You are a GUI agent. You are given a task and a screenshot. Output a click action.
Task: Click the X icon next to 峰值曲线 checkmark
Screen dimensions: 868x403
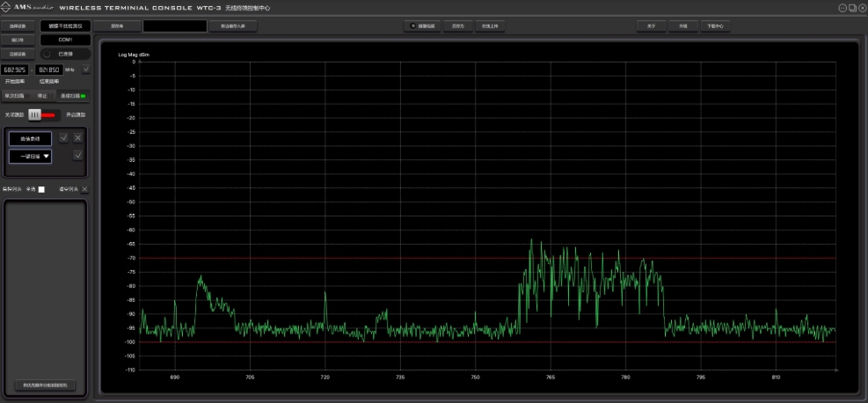(x=78, y=138)
